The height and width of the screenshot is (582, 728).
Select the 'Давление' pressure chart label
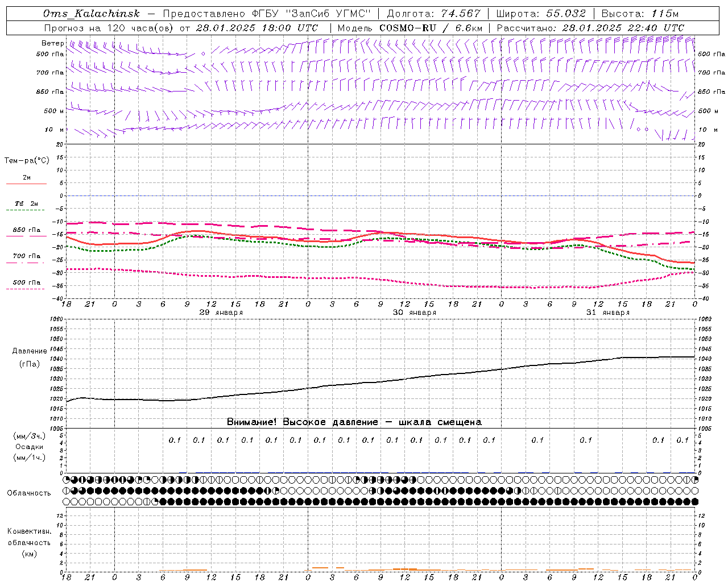(x=30, y=351)
